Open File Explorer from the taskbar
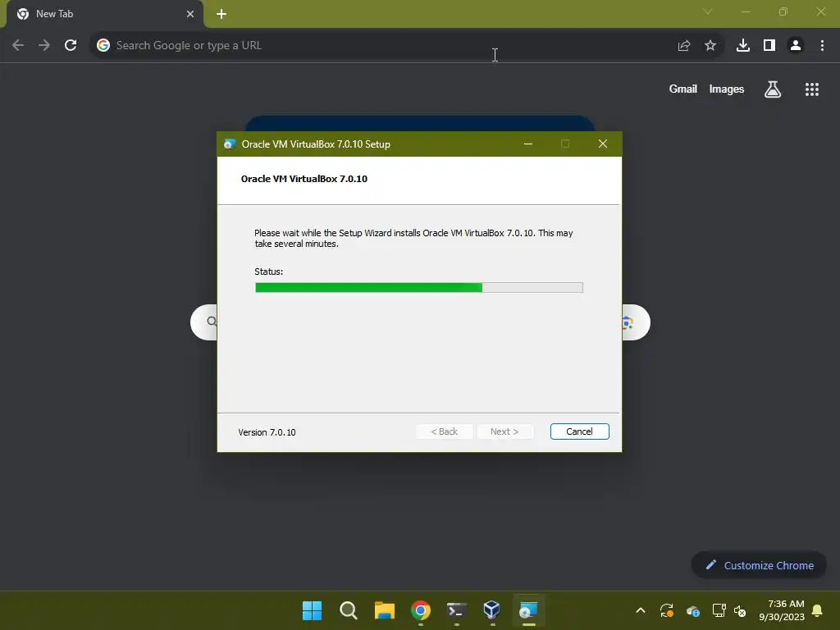This screenshot has width=840, height=630. point(384,610)
